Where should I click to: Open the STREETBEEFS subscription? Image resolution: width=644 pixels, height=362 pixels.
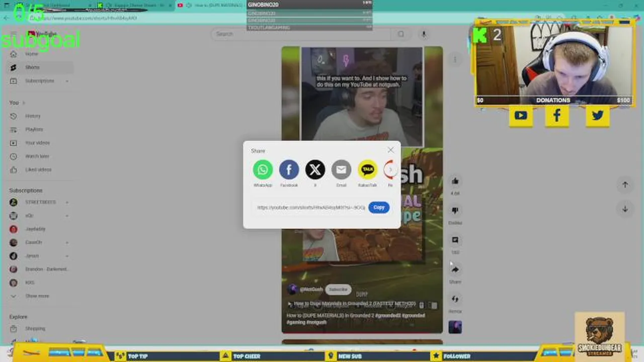(x=39, y=202)
